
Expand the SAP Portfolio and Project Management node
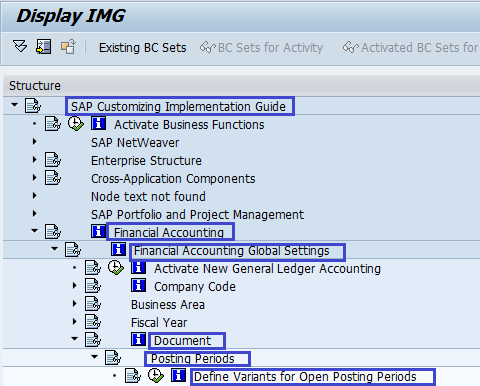point(35,214)
